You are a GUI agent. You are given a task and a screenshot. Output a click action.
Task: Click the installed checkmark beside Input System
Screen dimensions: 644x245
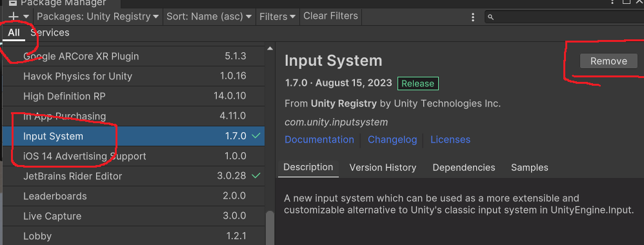coord(256,136)
